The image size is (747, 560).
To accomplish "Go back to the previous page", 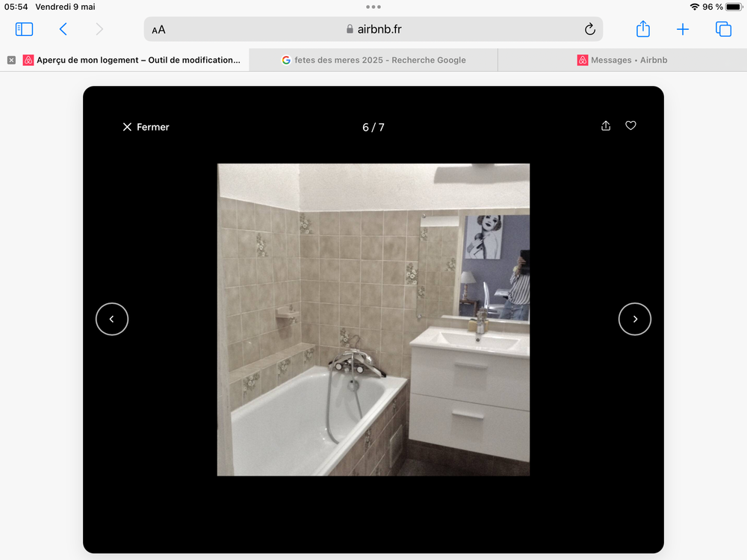I will [x=63, y=30].
